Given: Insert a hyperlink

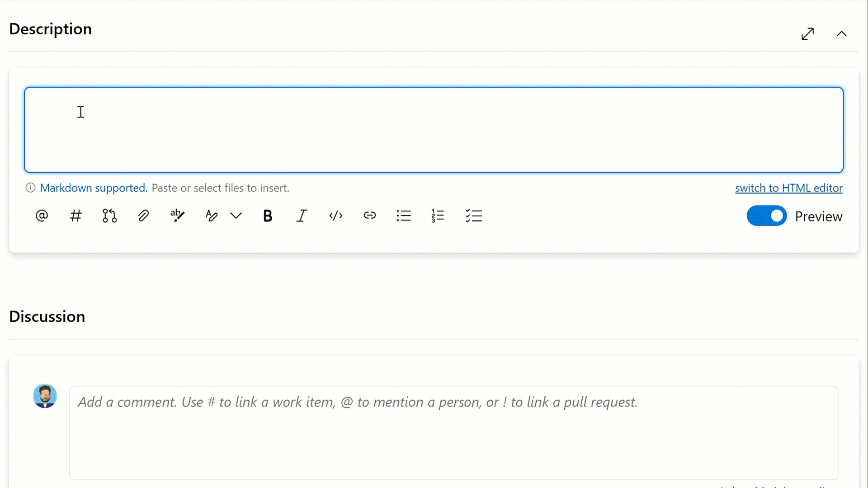Looking at the screenshot, I should [370, 216].
